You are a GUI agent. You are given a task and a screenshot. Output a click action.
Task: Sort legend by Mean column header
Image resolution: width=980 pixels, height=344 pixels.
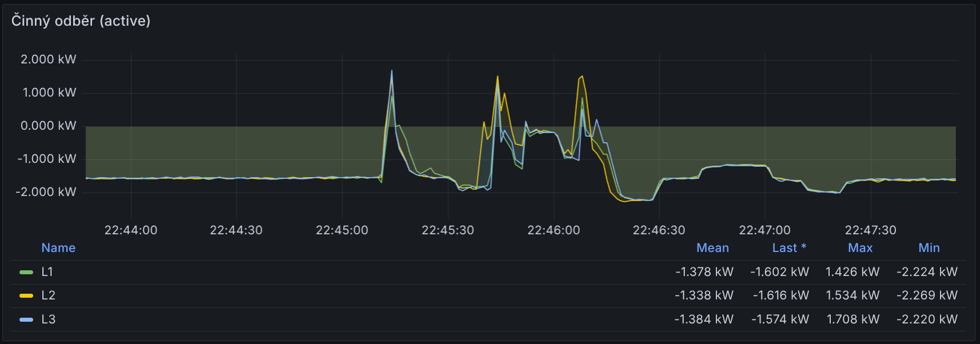(x=712, y=248)
